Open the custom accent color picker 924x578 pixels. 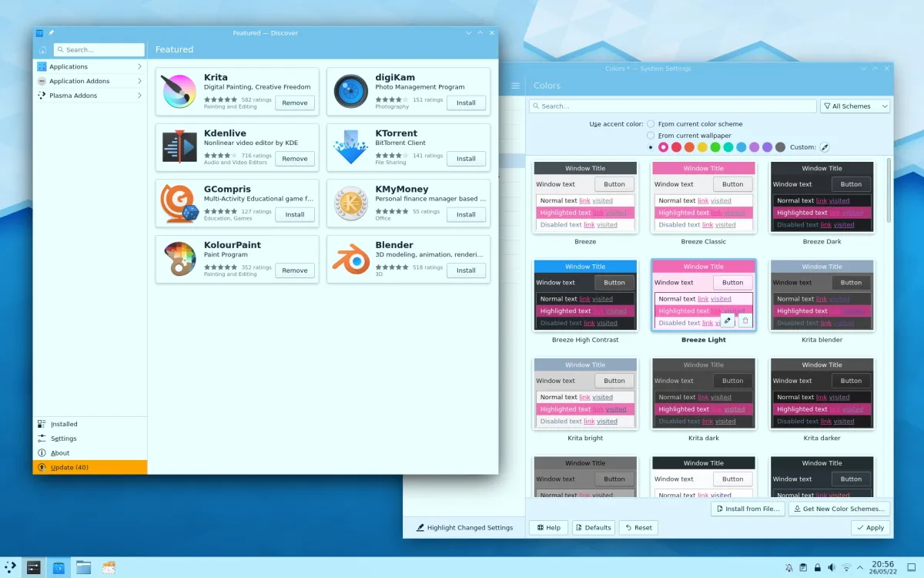[824, 147]
